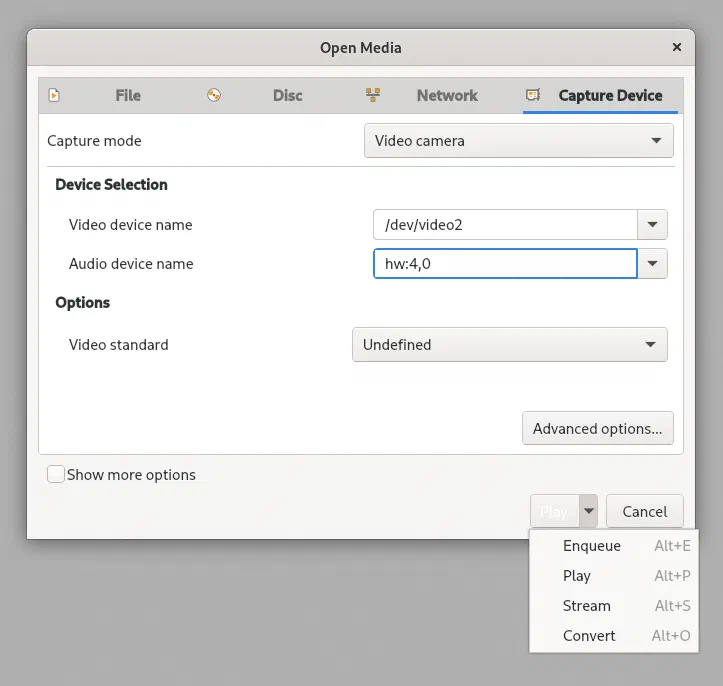723x686 pixels.
Task: Click the File tab play-file icon
Action: [x=54, y=95]
